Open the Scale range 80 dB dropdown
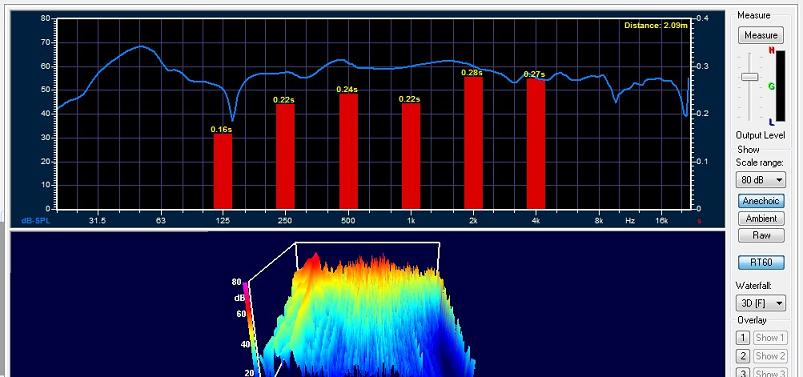Viewport: 803px width, 377px height. (x=760, y=180)
